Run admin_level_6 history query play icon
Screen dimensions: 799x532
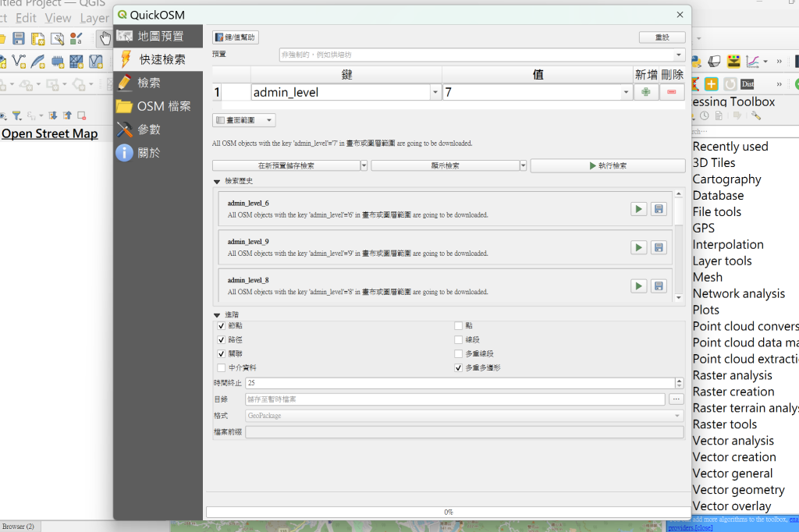click(x=638, y=209)
